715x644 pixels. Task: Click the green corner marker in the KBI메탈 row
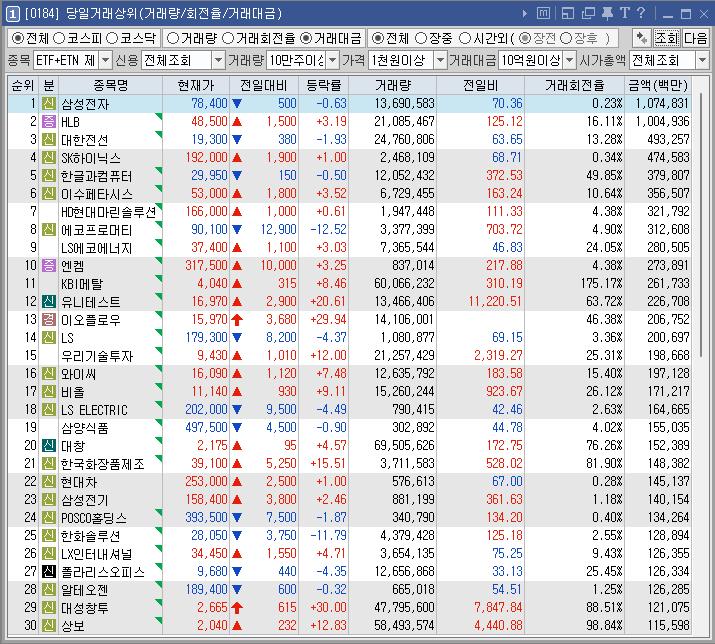159,279
